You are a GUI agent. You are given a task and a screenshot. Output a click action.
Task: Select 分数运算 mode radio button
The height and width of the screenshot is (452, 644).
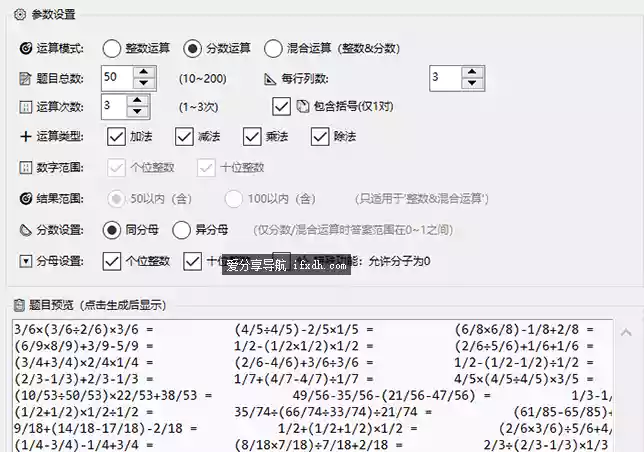tap(192, 48)
